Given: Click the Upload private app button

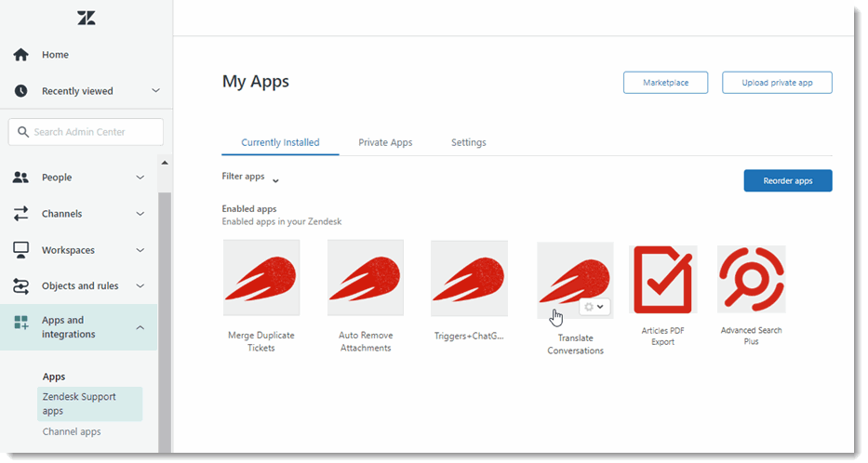Looking at the screenshot, I should click(x=777, y=83).
